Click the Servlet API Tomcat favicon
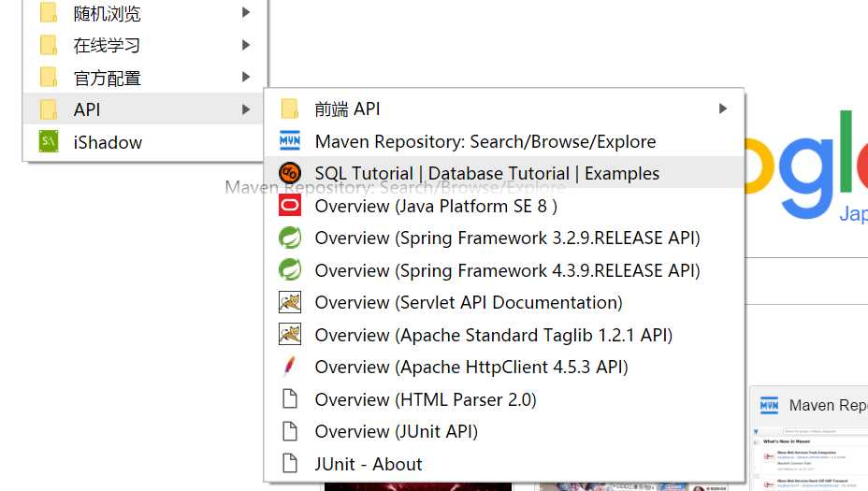 [x=290, y=302]
